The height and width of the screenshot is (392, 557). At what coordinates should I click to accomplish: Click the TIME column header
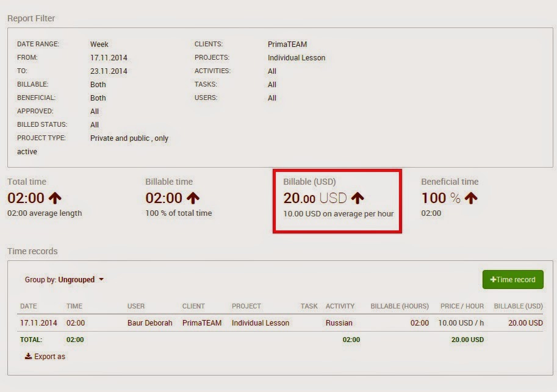point(74,306)
